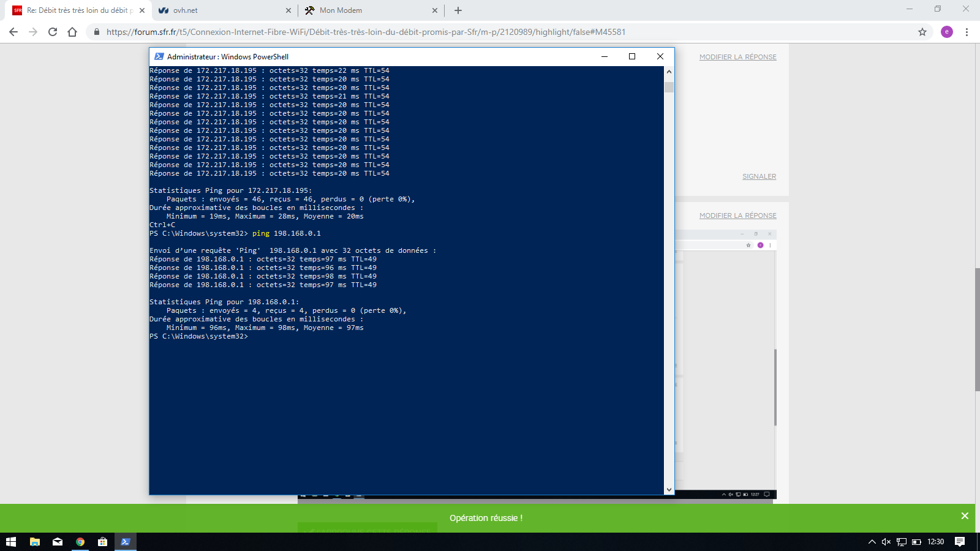
Task: Open the Chrome profile avatar
Action: [946, 32]
